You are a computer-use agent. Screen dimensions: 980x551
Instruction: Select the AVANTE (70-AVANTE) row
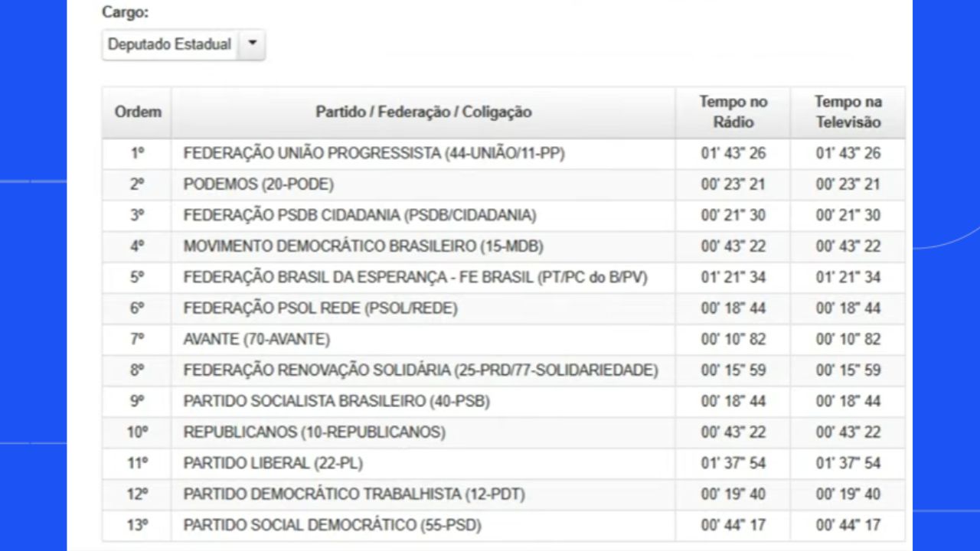(503, 340)
